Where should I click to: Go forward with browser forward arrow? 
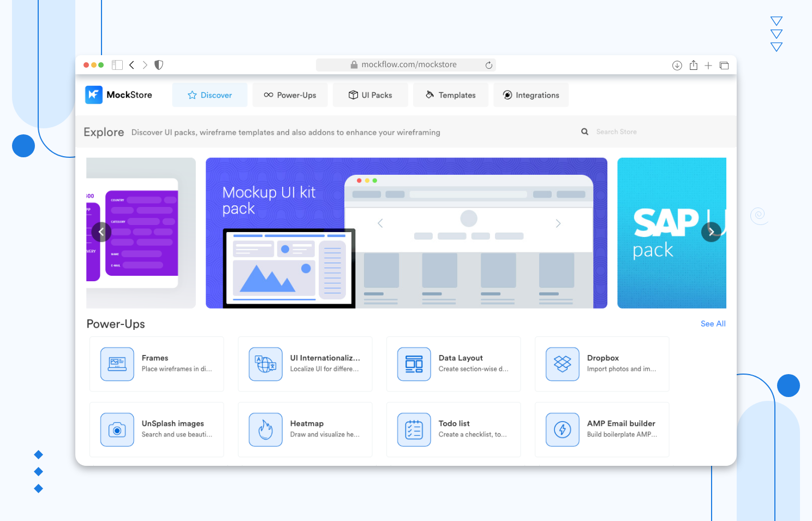coord(145,65)
